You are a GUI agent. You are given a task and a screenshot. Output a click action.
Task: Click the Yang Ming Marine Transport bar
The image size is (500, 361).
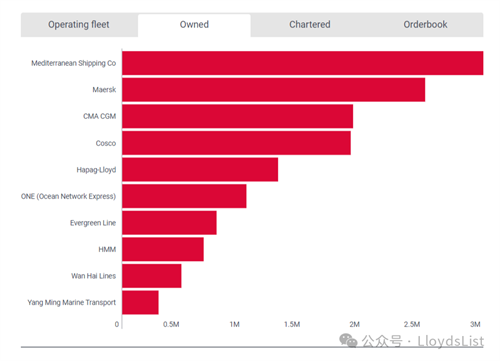[140, 303]
